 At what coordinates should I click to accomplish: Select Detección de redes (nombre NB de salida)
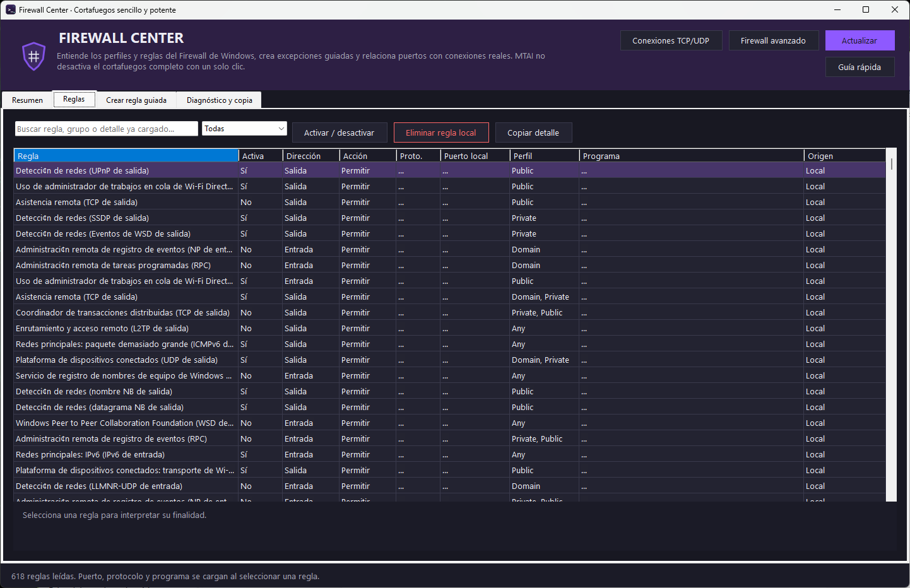pos(449,391)
